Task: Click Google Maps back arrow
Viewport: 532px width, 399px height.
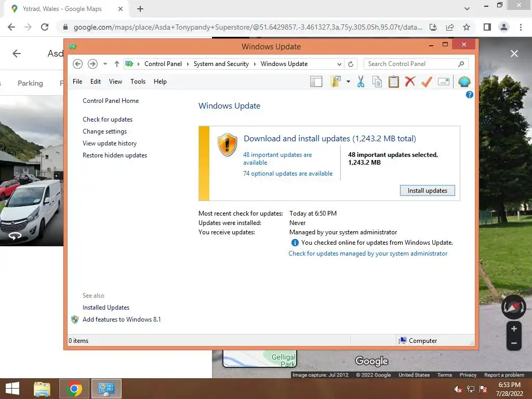Action: (x=17, y=54)
